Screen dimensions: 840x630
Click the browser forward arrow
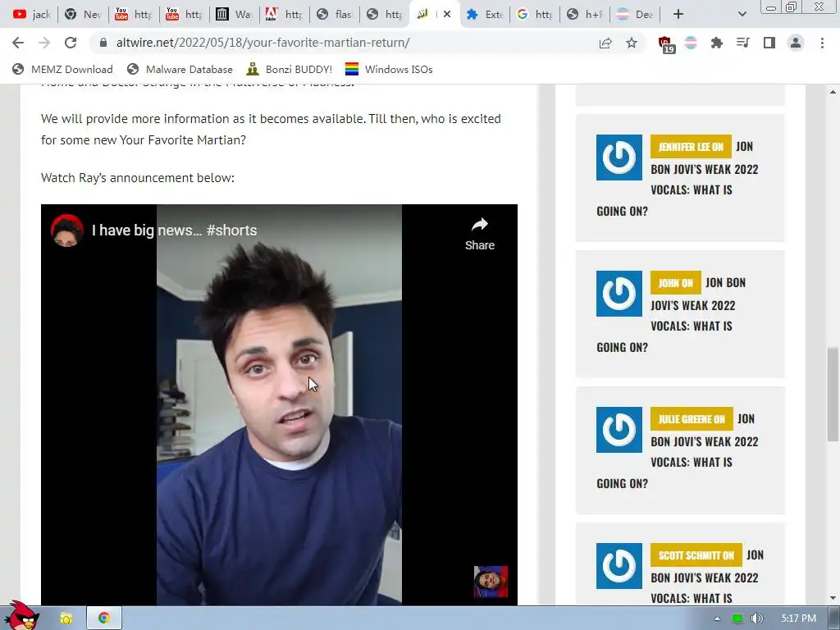tap(44, 43)
